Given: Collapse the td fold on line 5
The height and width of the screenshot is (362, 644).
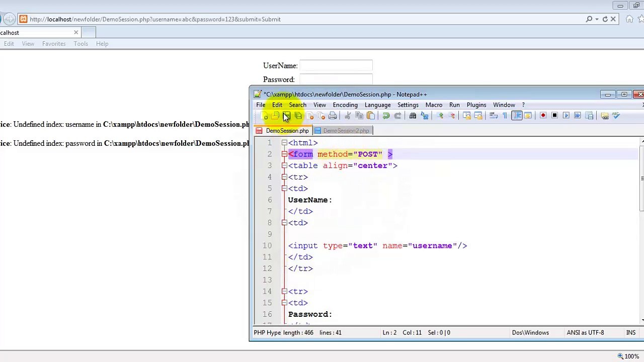Looking at the screenshot, I should [x=284, y=189].
